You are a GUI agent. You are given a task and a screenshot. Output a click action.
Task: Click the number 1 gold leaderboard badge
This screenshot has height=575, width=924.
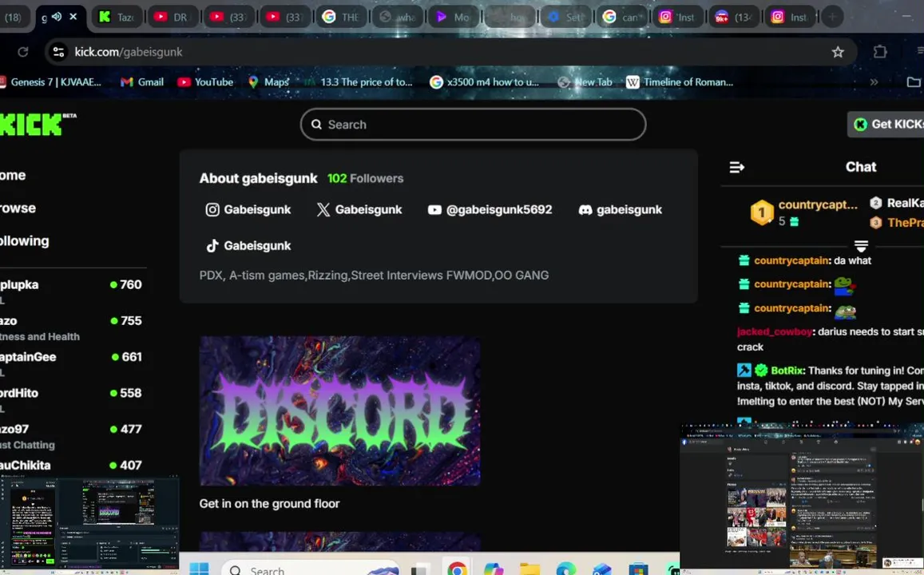[x=761, y=212]
